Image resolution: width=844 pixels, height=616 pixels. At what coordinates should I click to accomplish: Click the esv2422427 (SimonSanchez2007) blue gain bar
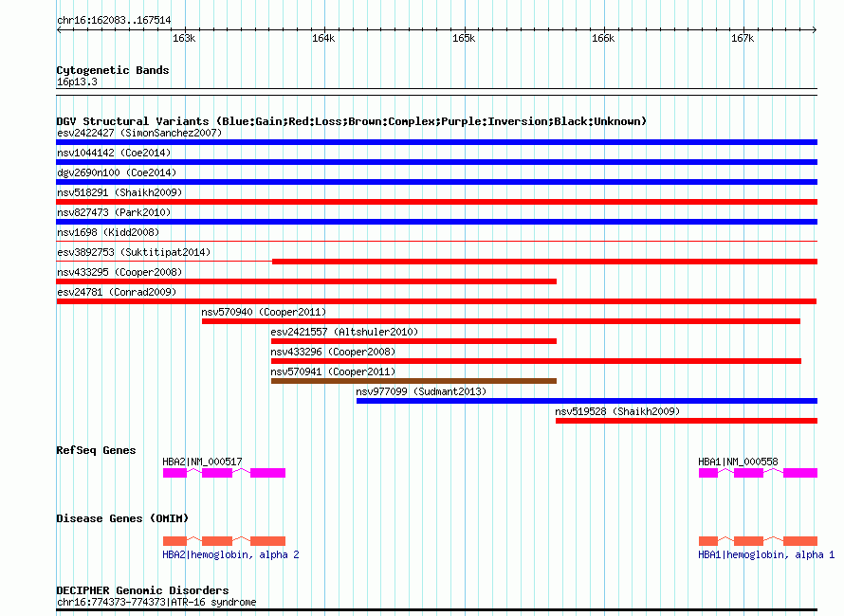coord(436,142)
